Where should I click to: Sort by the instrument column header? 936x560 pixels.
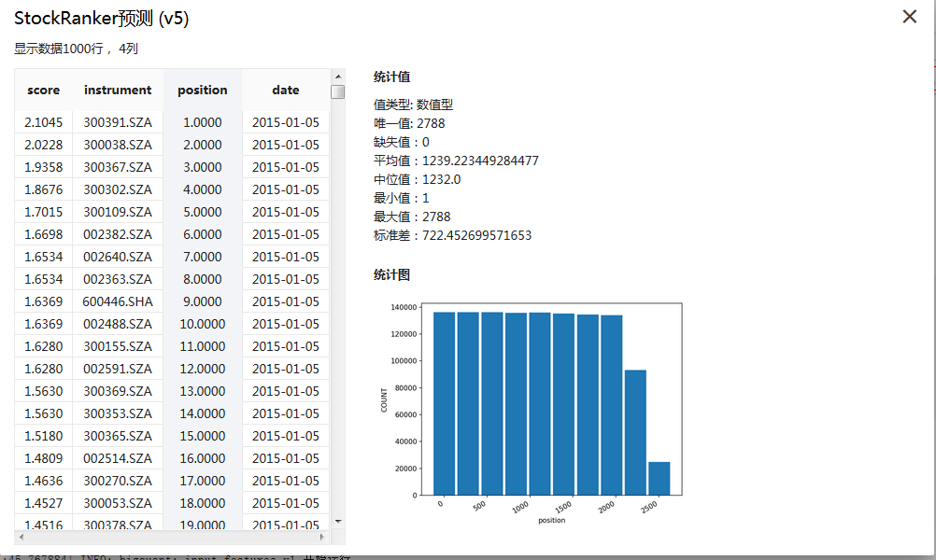[118, 90]
